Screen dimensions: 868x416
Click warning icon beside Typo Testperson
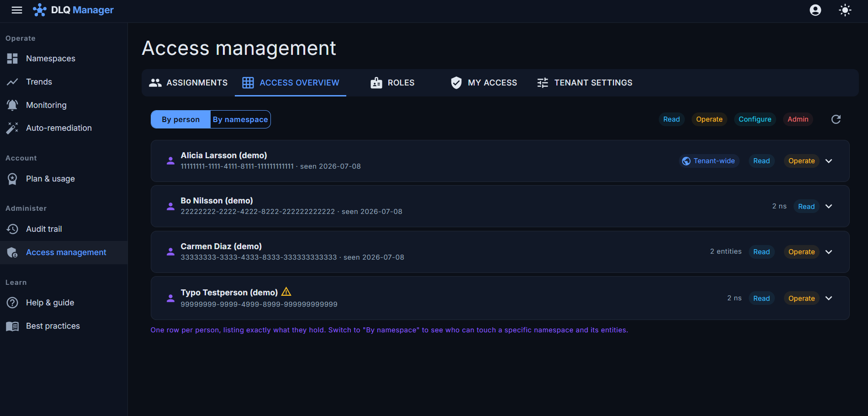(286, 292)
